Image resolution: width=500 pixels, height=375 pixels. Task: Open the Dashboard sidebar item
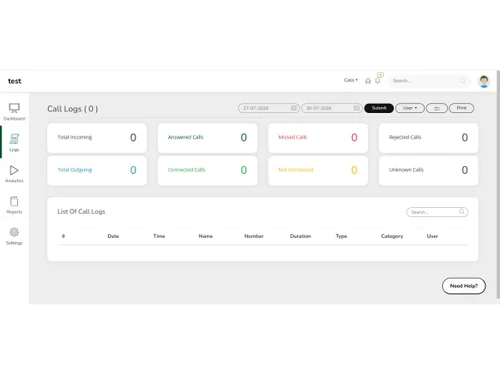pyautogui.click(x=14, y=112)
